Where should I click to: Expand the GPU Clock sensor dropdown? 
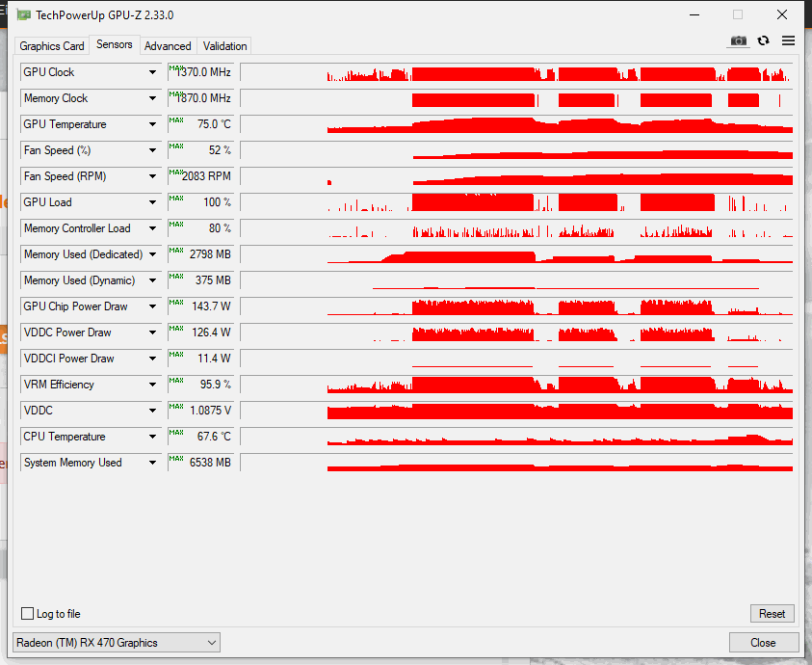[x=152, y=72]
